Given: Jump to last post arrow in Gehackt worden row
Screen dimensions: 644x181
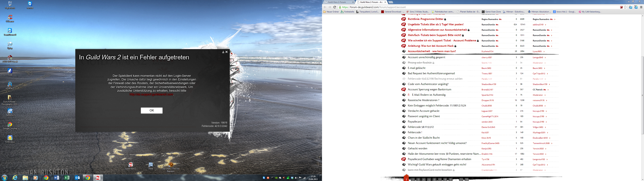Looking at the screenshot, I should point(546,149).
